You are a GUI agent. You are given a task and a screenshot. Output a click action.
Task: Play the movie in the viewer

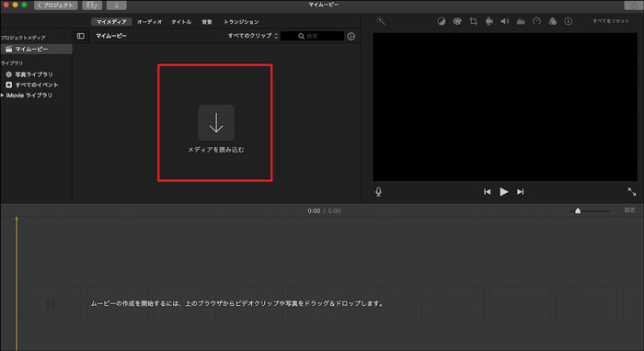pos(503,191)
